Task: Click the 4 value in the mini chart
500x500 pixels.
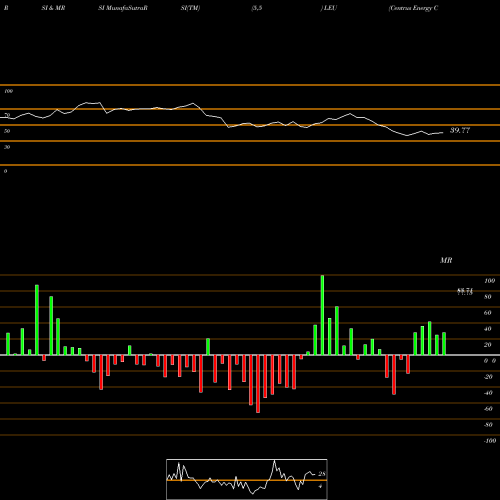Action: pos(320,486)
